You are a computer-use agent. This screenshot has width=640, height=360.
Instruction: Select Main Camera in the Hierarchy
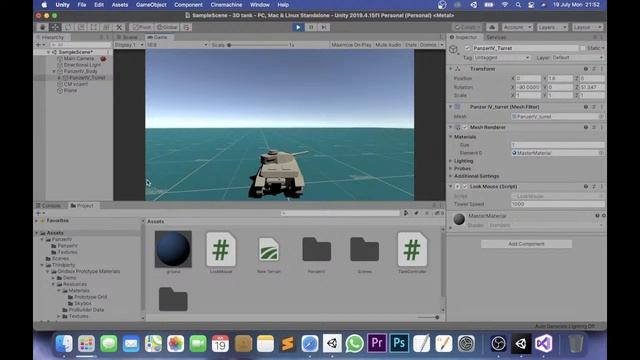[78, 58]
